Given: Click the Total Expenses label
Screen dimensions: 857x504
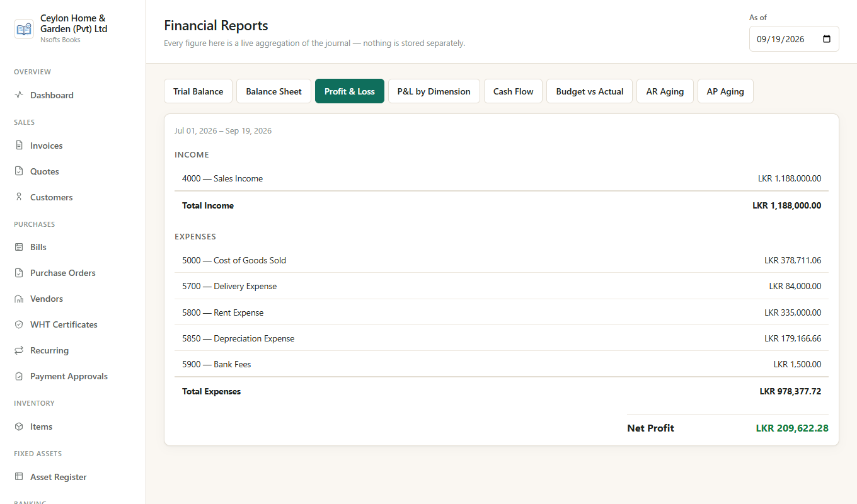Looking at the screenshot, I should [211, 391].
